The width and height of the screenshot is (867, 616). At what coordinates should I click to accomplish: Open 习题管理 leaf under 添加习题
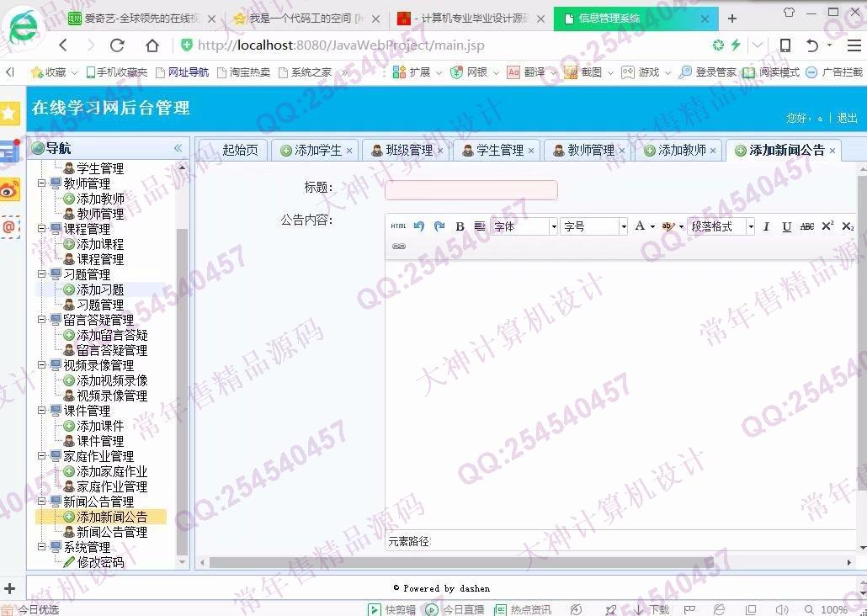click(100, 305)
